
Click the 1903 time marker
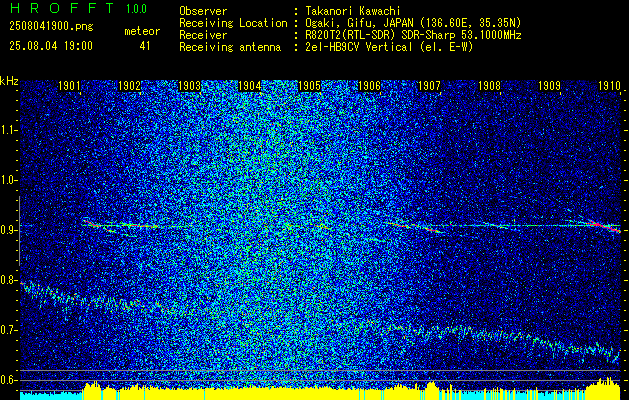tap(189, 85)
